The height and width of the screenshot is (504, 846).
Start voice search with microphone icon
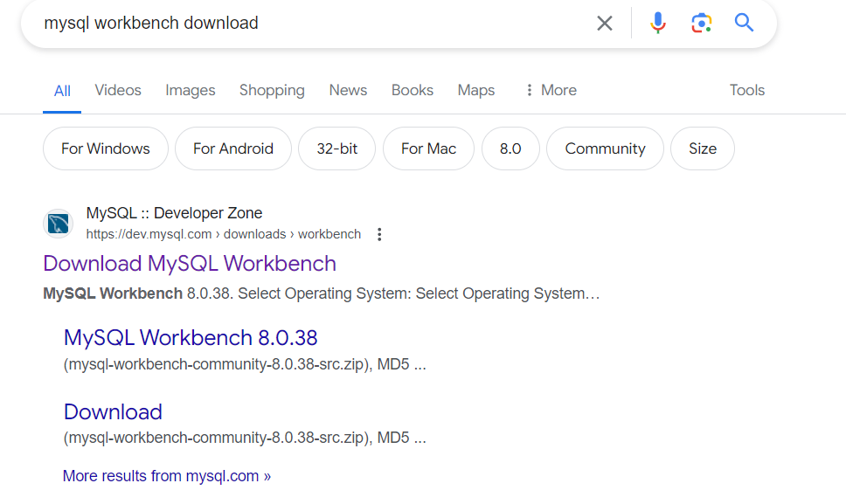pos(658,24)
